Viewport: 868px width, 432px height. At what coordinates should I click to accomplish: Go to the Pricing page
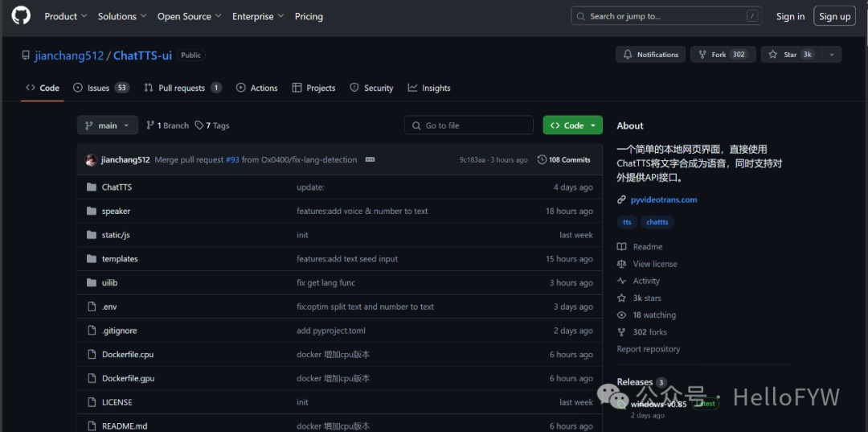(309, 17)
